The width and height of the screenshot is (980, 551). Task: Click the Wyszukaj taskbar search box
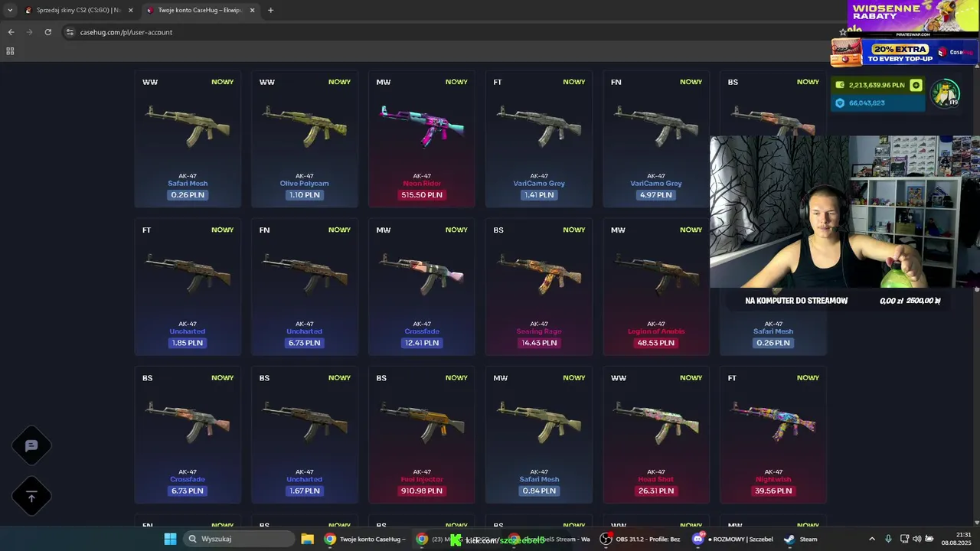(x=240, y=539)
